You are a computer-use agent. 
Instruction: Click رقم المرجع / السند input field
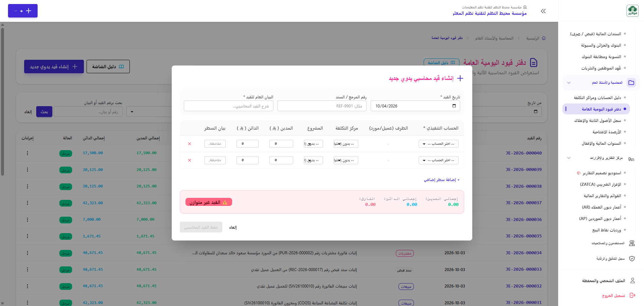322,106
